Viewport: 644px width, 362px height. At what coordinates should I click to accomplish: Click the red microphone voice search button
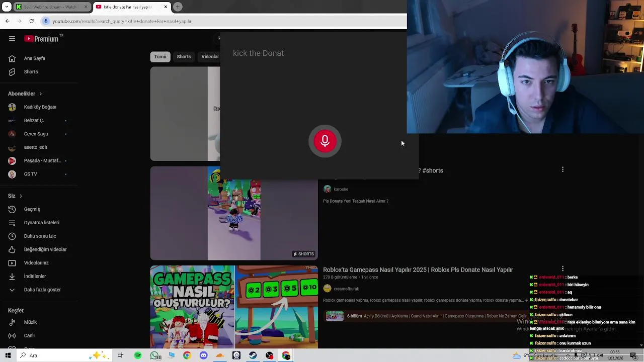coord(325,141)
